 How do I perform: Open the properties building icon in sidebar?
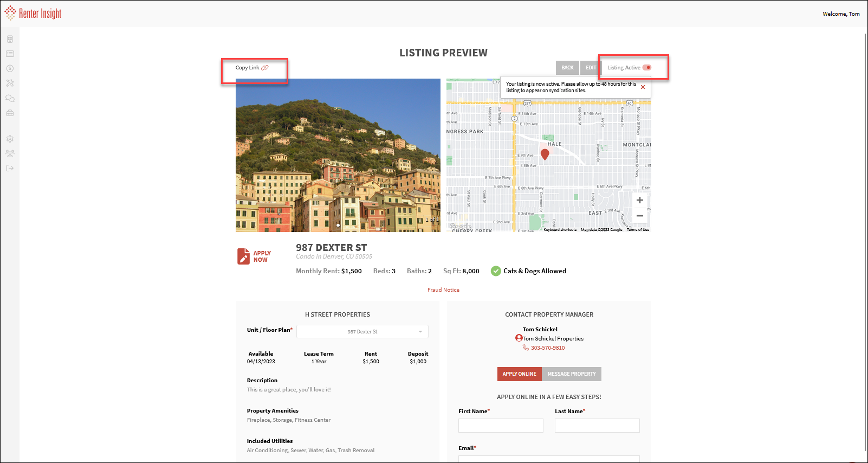click(x=10, y=39)
